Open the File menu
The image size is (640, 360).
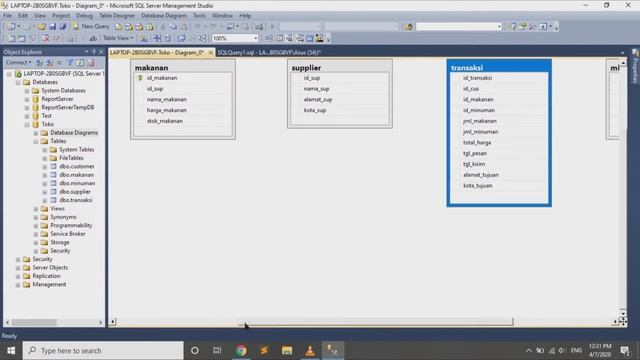(x=7, y=16)
